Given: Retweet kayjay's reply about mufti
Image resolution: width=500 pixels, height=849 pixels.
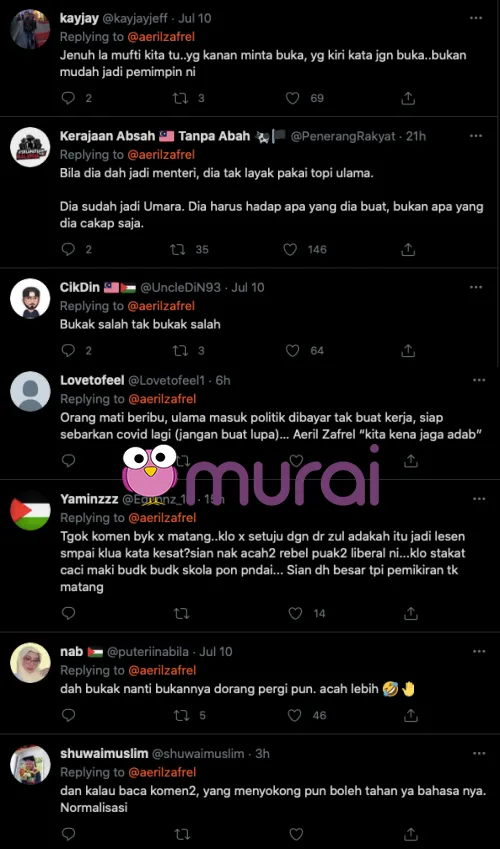Looking at the screenshot, I should point(178,98).
